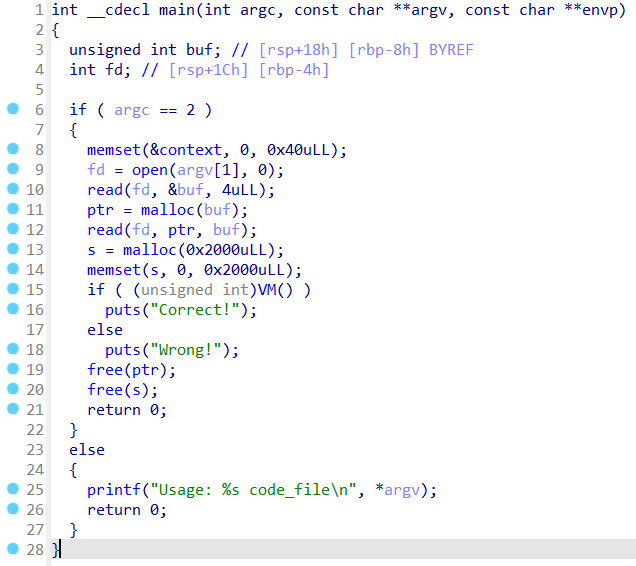
Task: Toggle breakpoint dot on line 18
Action: tap(13, 349)
